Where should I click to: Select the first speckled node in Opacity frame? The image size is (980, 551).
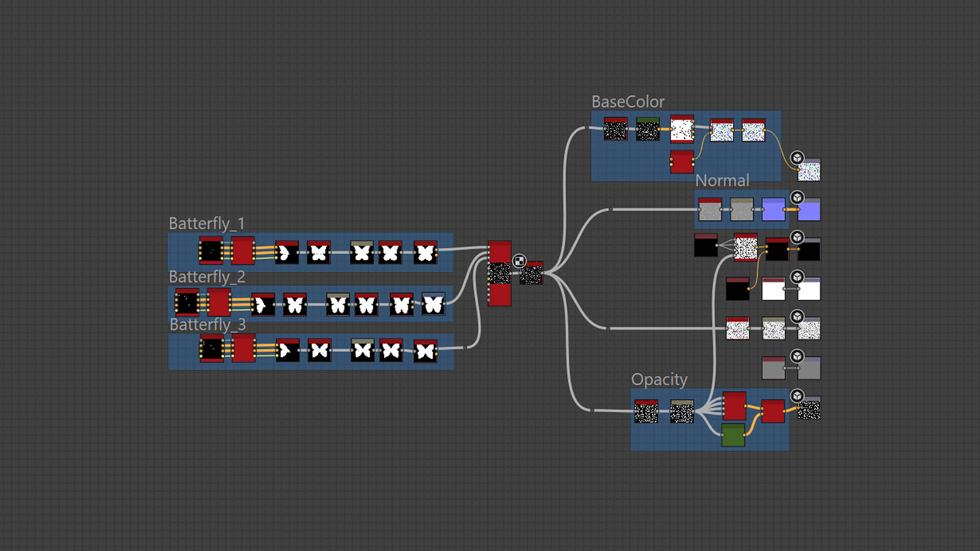pyautogui.click(x=646, y=411)
